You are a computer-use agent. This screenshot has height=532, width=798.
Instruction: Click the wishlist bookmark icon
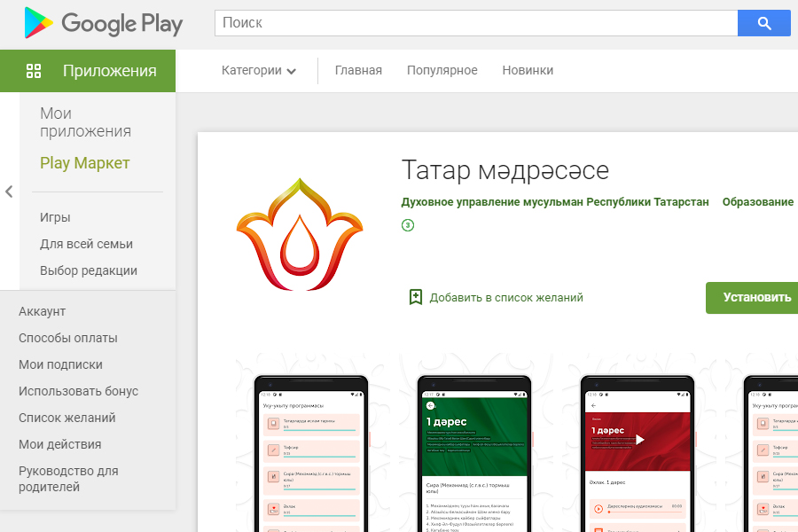(415, 297)
